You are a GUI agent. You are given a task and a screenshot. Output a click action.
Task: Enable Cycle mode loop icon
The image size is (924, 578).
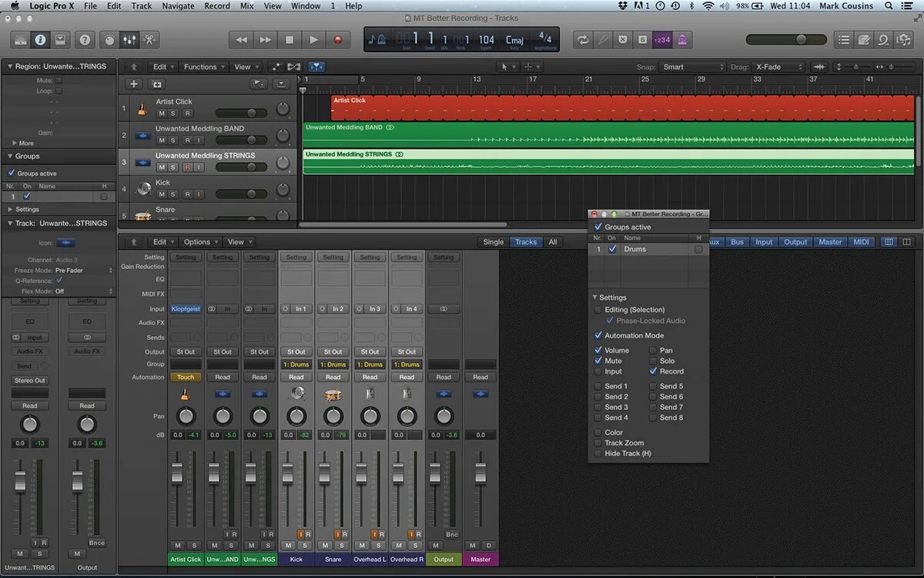[x=583, y=39]
